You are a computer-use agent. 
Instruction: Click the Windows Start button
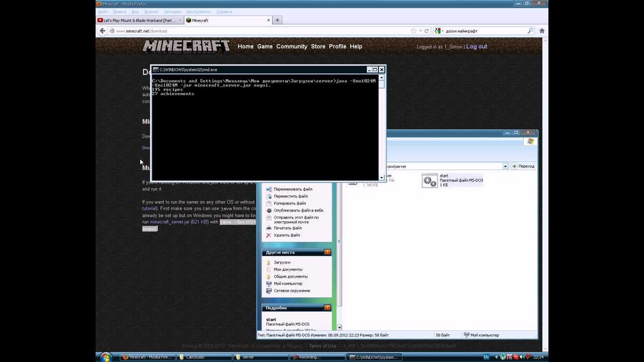click(105, 357)
